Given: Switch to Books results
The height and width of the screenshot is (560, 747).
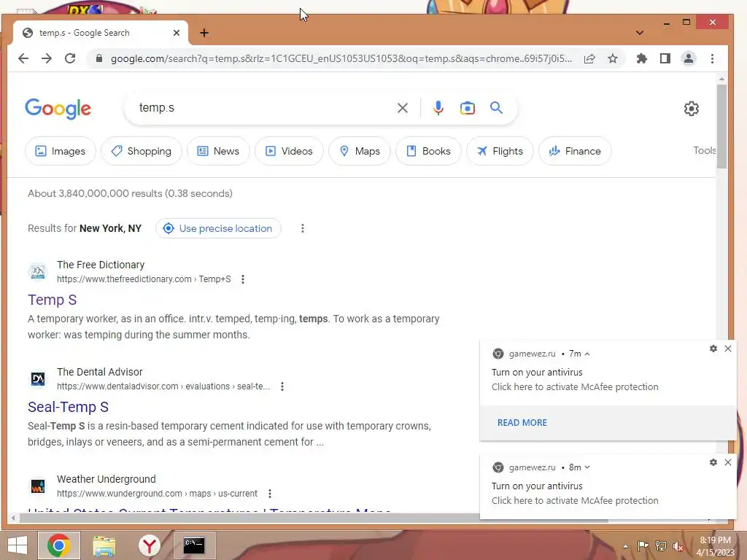Looking at the screenshot, I should point(428,151).
